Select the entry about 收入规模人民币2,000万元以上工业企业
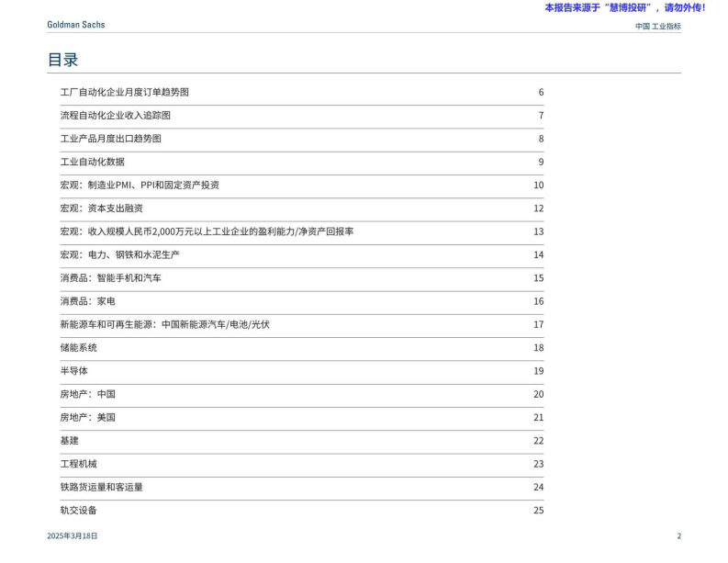Viewport: 728px width, 563px height. pos(207,231)
